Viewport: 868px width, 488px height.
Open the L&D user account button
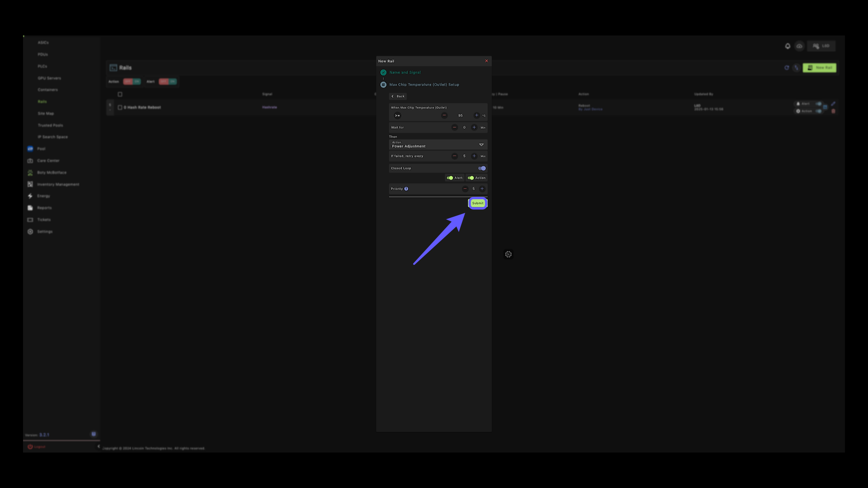[x=821, y=46]
